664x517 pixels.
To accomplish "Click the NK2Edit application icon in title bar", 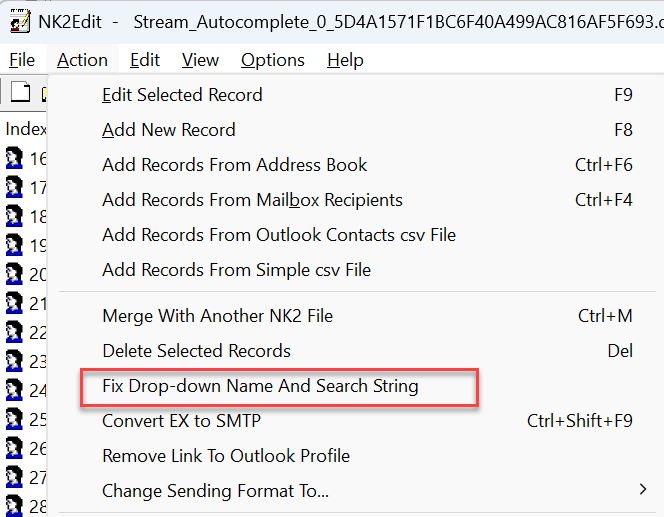I will click(20, 22).
